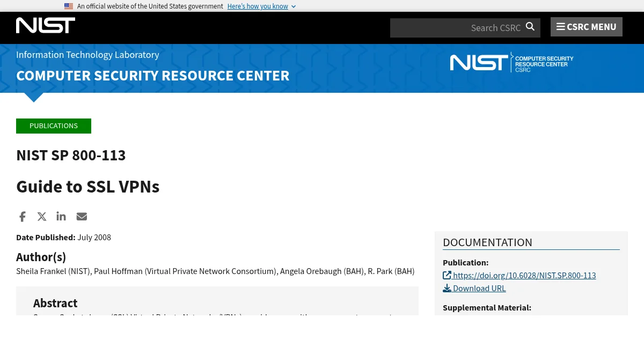Click the 'Guide to SSL VPNs' heading
Screen dimensions: 644x362
point(88,187)
